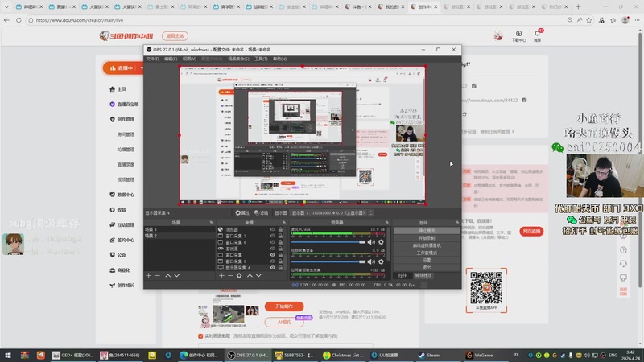The height and width of the screenshot is (362, 644).
Task: Open OBS 编辑(E) menu
Action: pos(171,59)
